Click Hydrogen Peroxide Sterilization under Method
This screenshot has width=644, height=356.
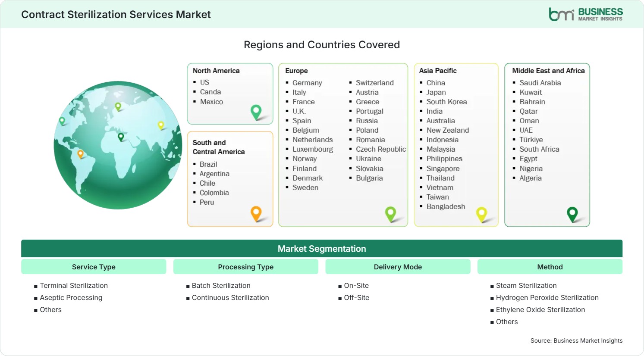547,297
